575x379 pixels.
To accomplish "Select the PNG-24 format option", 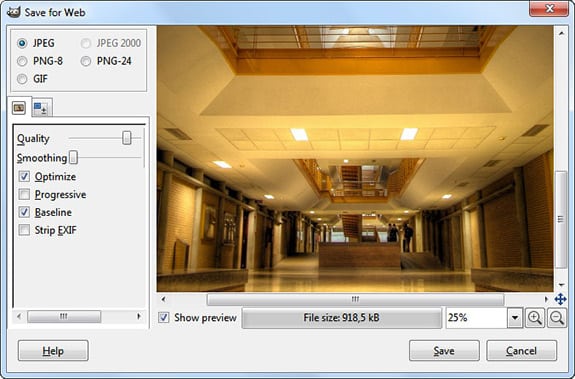I will coord(86,61).
